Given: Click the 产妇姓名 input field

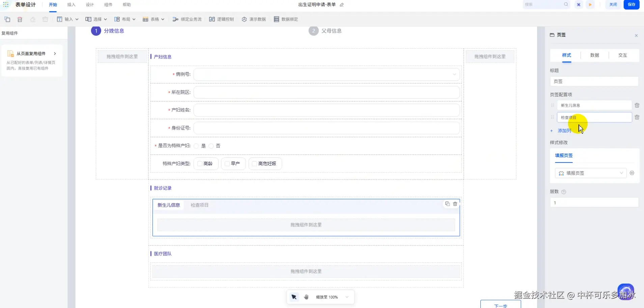Looking at the screenshot, I should [327, 110].
